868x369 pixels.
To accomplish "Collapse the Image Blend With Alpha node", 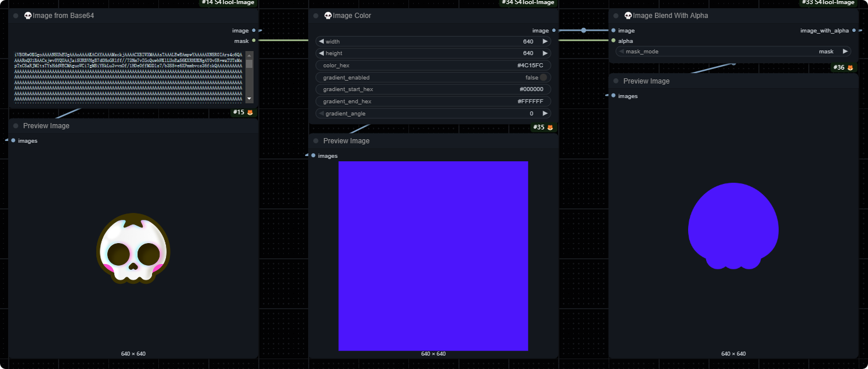I will click(x=616, y=16).
